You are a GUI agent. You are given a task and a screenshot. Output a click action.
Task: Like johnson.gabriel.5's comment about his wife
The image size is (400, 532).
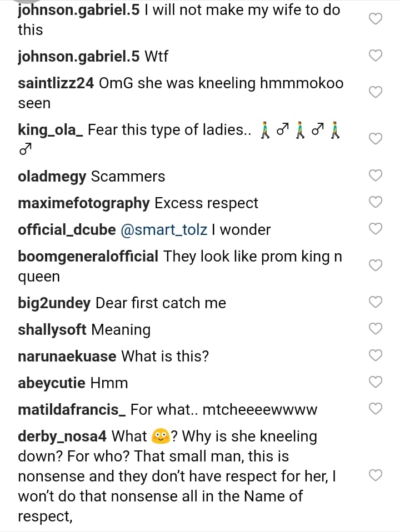click(x=376, y=19)
